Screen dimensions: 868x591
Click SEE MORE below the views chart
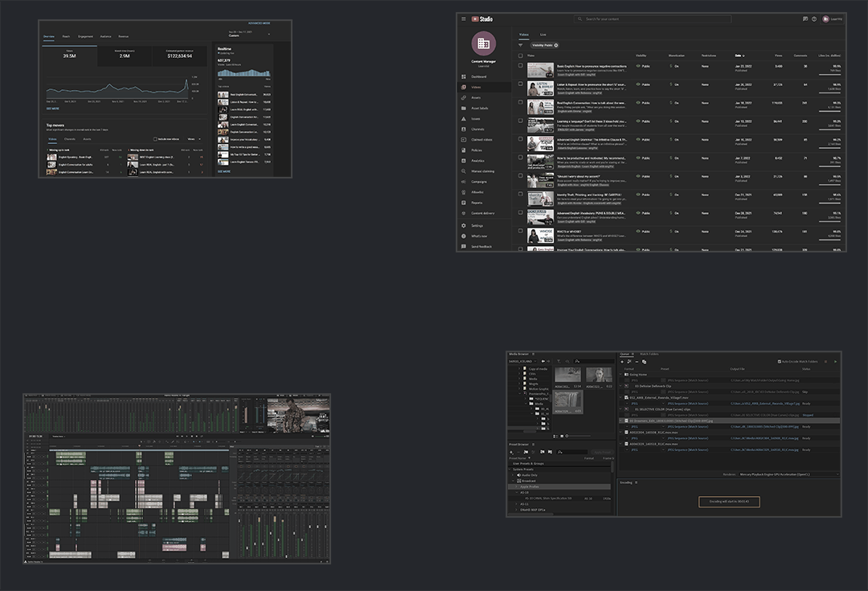pyautogui.click(x=52, y=108)
